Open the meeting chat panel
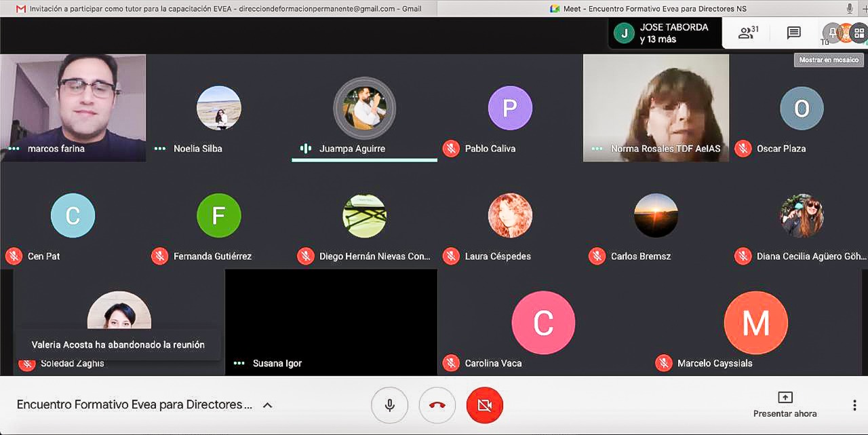Screen dimensions: 868x435 (x=794, y=33)
